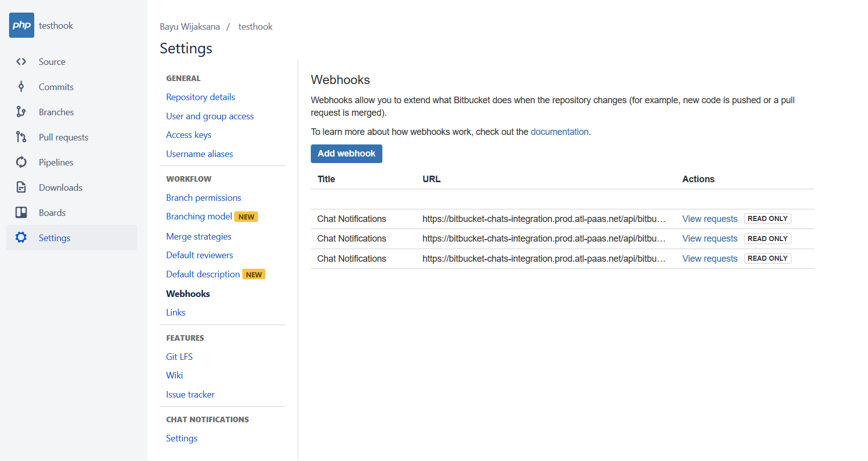Click second Chat Notifications title cell
The image size is (868, 461).
point(352,239)
